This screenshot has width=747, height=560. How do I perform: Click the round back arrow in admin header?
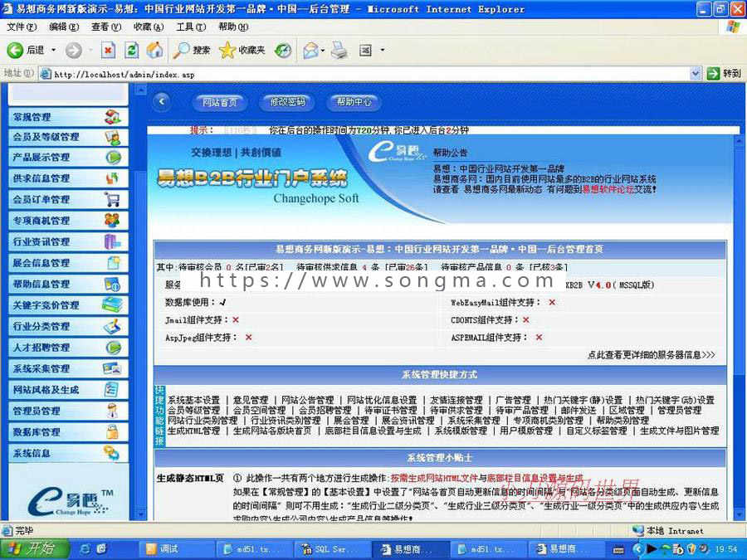163,101
